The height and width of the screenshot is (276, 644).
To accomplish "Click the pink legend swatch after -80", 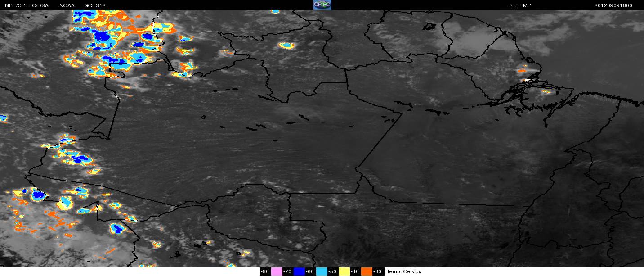I will (x=277, y=271).
